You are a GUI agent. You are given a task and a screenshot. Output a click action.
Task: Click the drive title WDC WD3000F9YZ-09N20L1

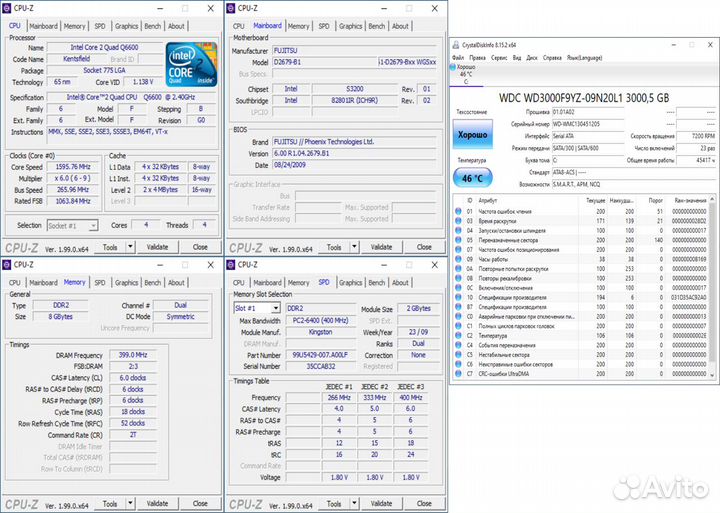[x=584, y=97]
